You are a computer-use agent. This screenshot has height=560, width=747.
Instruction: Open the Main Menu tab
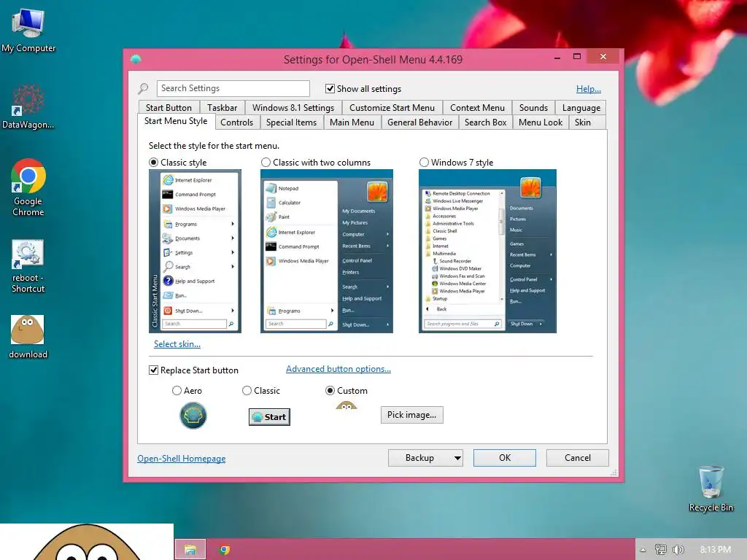pos(352,122)
